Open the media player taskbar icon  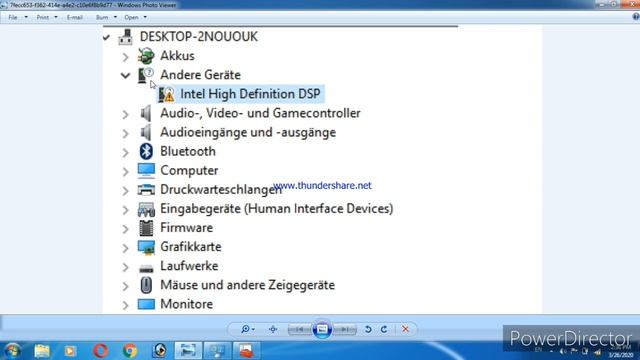(x=70, y=351)
